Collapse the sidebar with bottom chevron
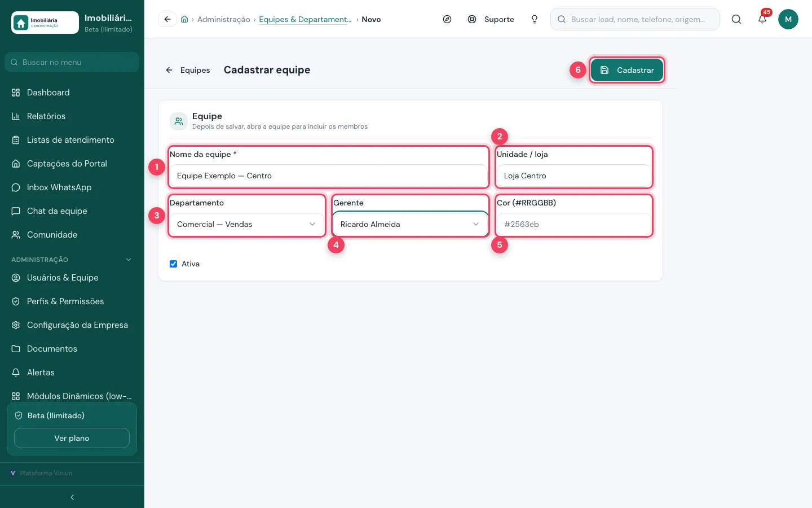The width and height of the screenshot is (812, 508). click(x=72, y=497)
